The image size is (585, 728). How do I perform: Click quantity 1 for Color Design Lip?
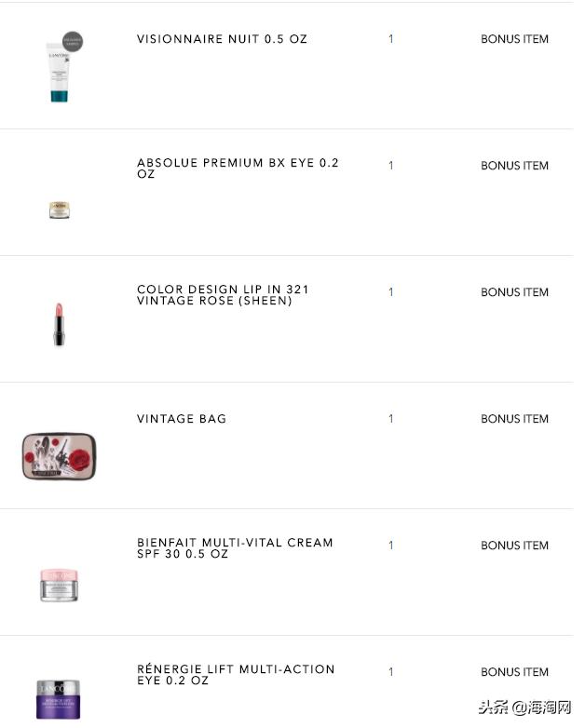coord(391,292)
